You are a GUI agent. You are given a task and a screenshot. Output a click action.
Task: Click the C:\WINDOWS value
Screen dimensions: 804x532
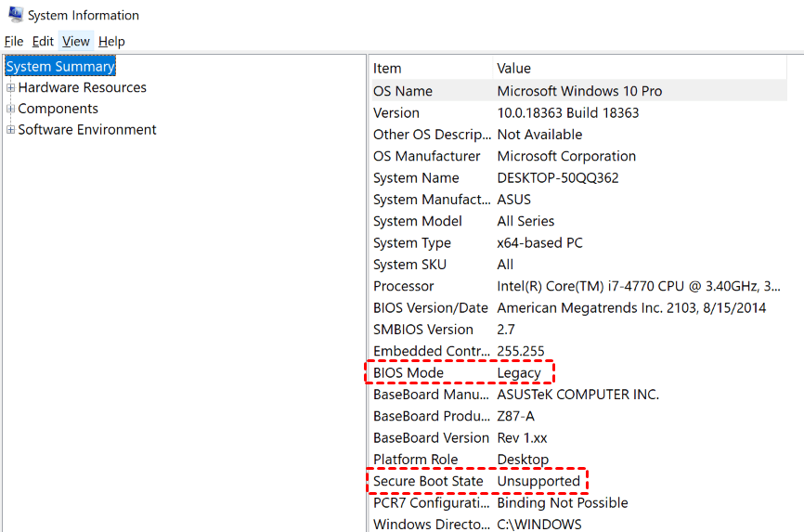539,525
